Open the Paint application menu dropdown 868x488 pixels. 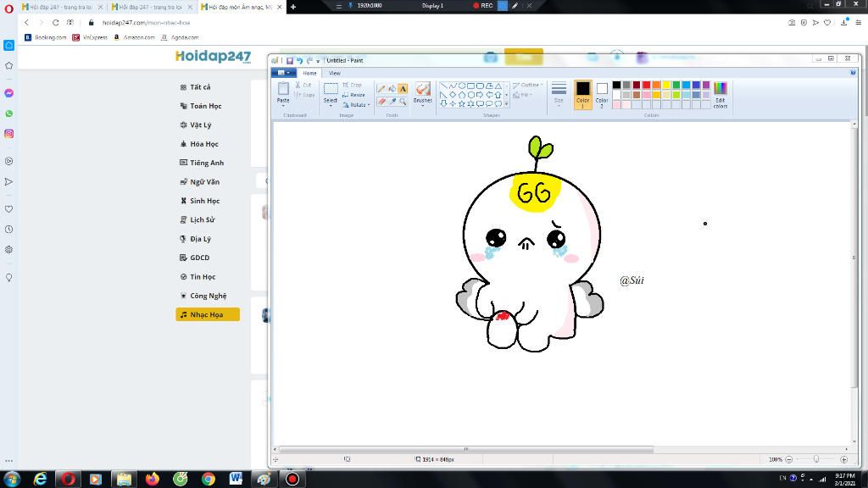[x=283, y=73]
